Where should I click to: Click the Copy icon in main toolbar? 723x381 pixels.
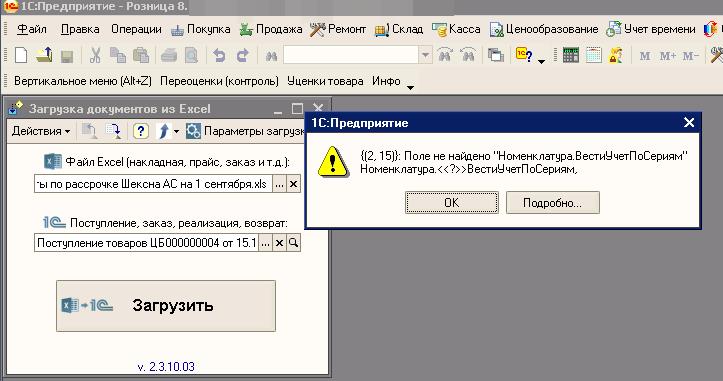(x=118, y=55)
